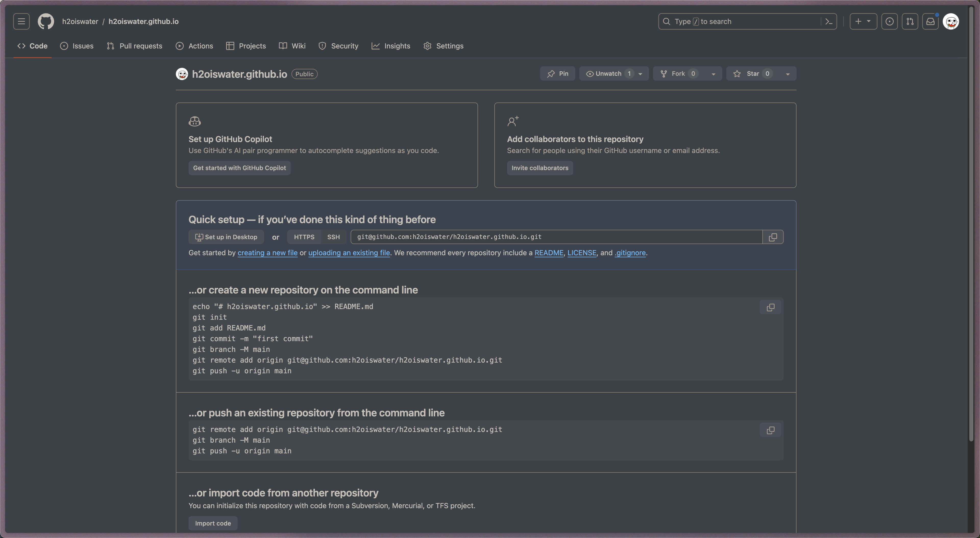Switch to the Actions tab
Image resolution: width=980 pixels, height=538 pixels.
pos(194,46)
